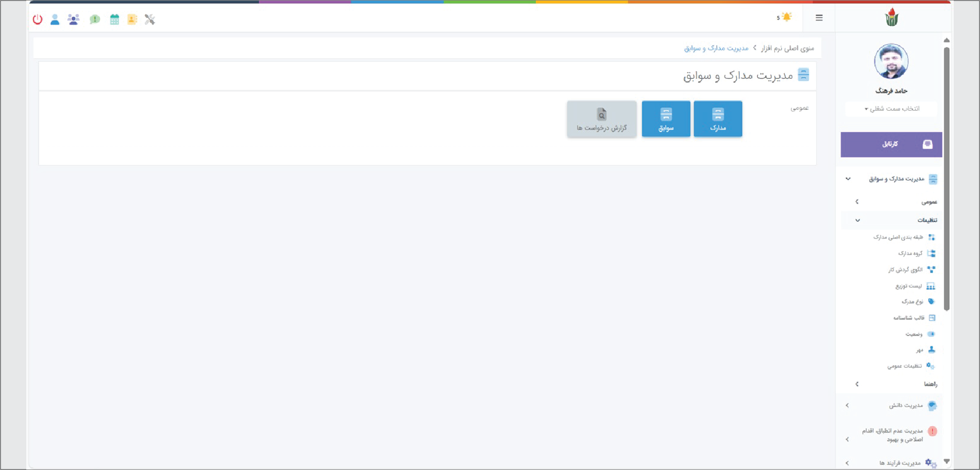The height and width of the screenshot is (470, 980).
Task: Click the red power logout icon
Action: pyautogui.click(x=38, y=20)
